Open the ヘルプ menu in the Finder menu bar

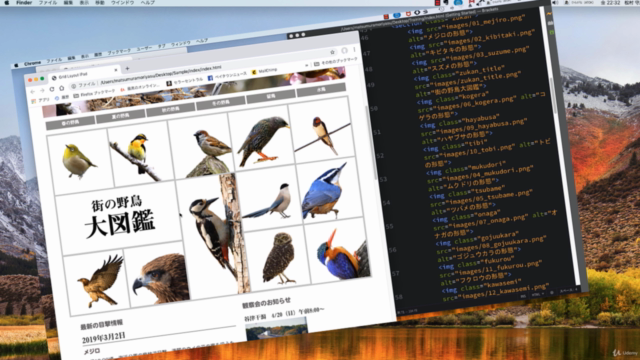(148, 2)
